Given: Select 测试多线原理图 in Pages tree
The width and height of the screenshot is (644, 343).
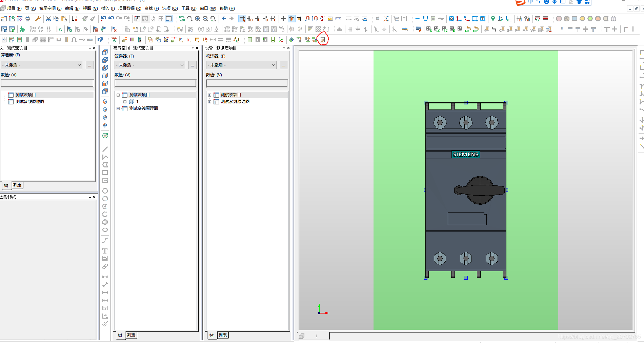Looking at the screenshot, I should tap(30, 102).
